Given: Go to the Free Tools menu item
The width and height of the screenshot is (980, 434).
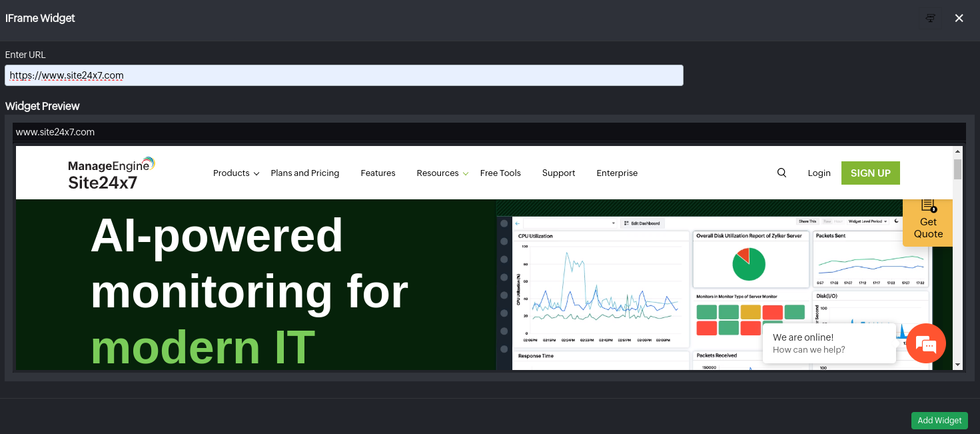Looking at the screenshot, I should click(x=500, y=173).
